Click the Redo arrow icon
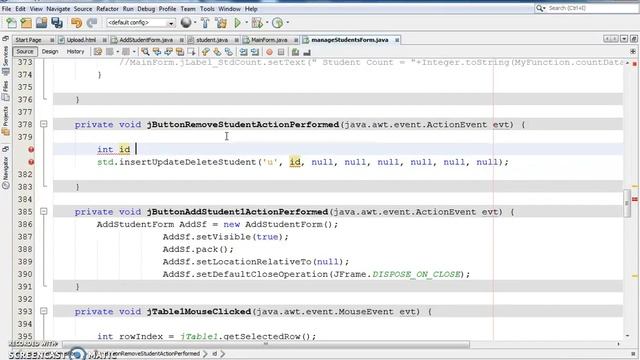The height and width of the screenshot is (360, 640). point(92,23)
